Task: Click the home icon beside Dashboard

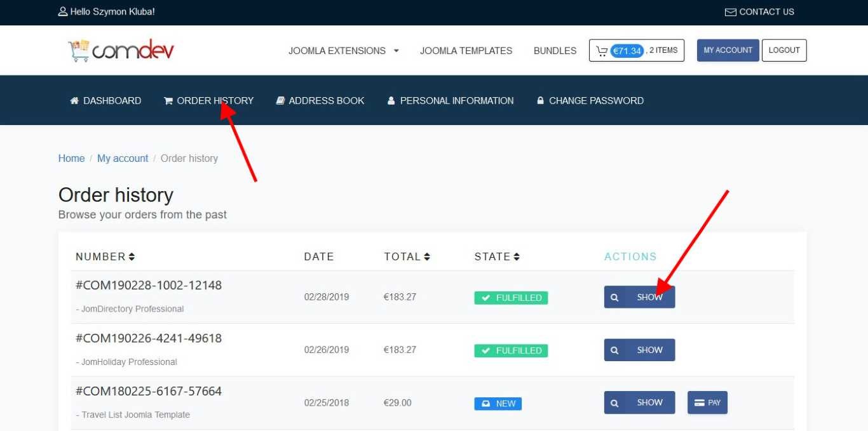Action: (74, 100)
